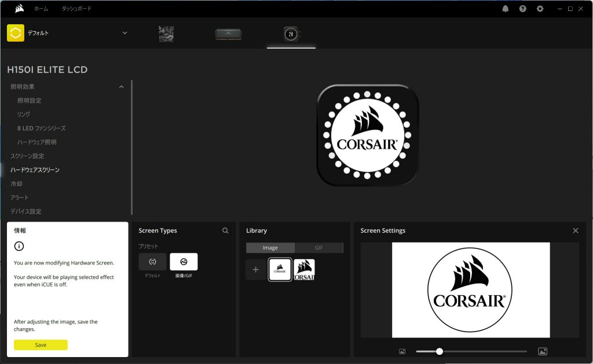Switch to the GIF library tab
Viewport: 593px width, 364px height.
coord(319,248)
